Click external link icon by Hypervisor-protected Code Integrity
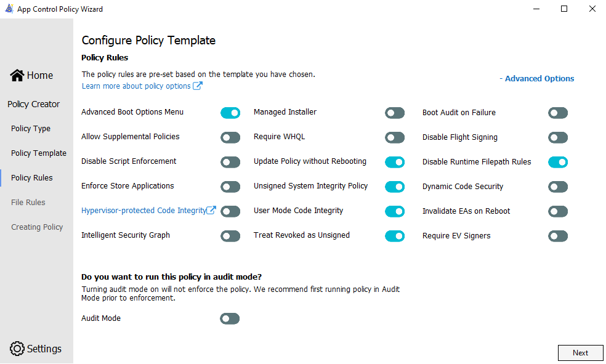 click(x=211, y=211)
